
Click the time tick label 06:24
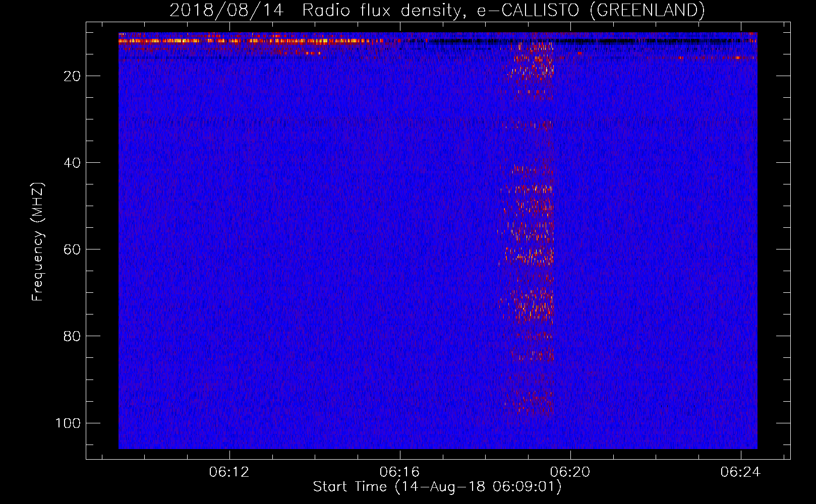[x=741, y=472]
